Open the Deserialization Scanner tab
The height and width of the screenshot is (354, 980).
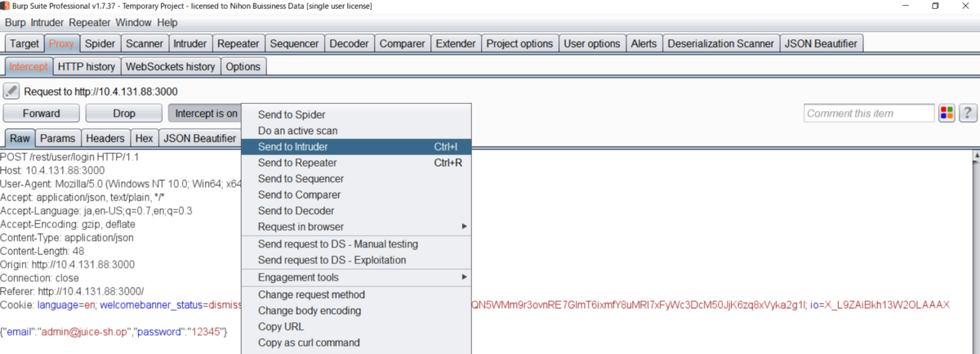(721, 43)
